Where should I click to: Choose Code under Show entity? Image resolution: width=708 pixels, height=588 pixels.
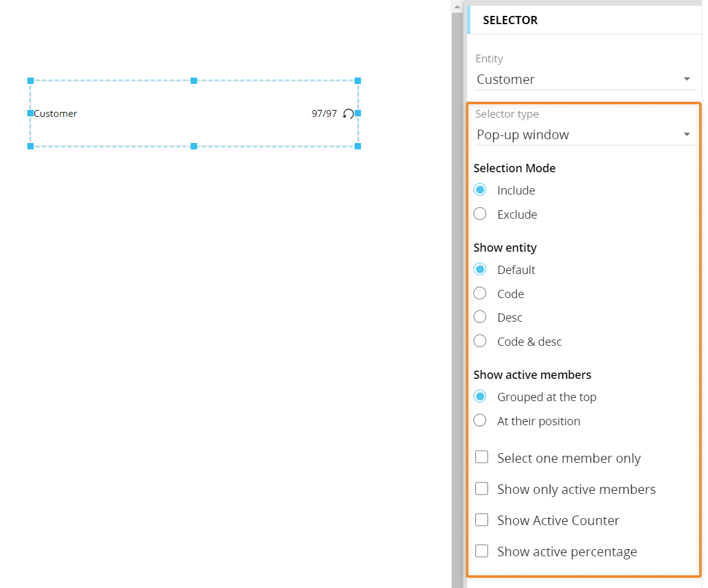coord(480,294)
